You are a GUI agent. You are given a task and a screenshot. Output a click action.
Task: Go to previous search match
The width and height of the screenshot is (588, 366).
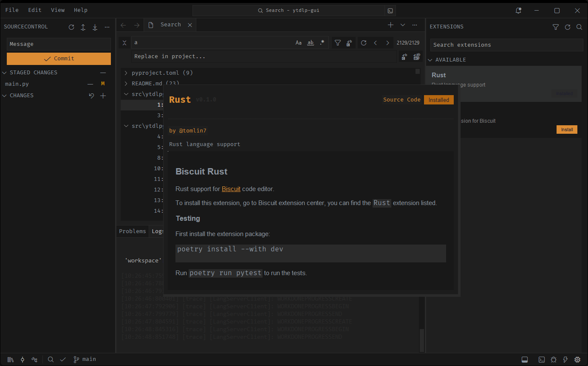click(376, 42)
